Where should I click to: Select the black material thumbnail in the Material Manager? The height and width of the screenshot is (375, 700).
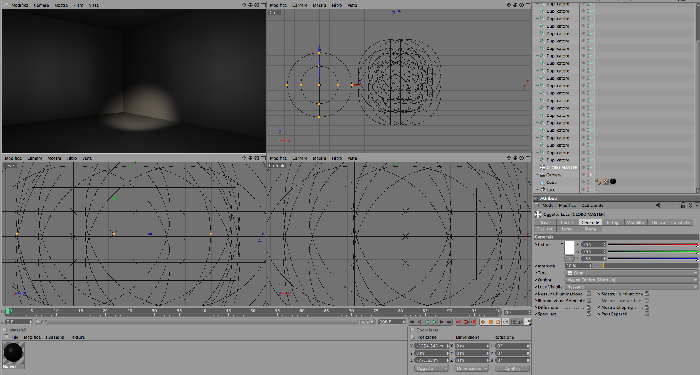[13, 353]
